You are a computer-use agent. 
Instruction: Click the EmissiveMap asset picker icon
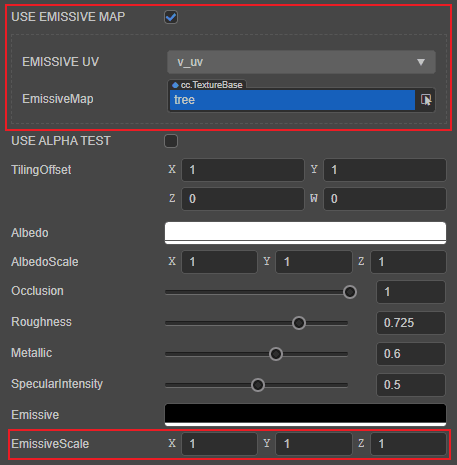tap(426, 100)
